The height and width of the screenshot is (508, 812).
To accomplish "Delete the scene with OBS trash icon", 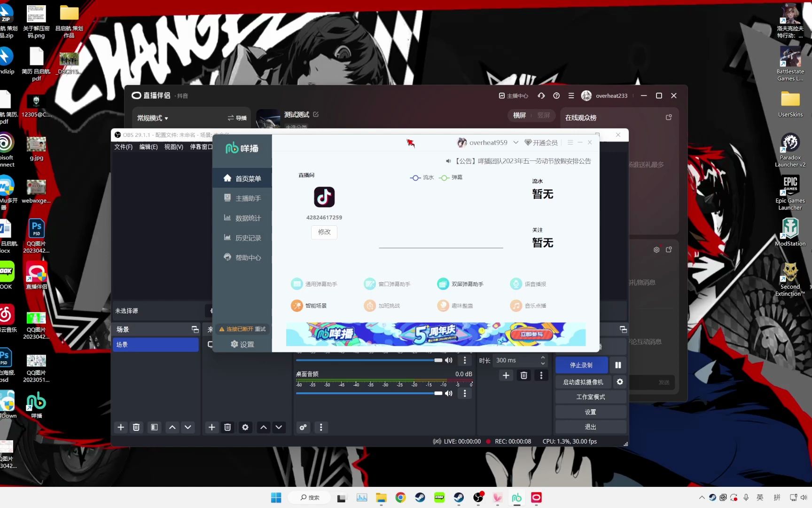I will [136, 427].
